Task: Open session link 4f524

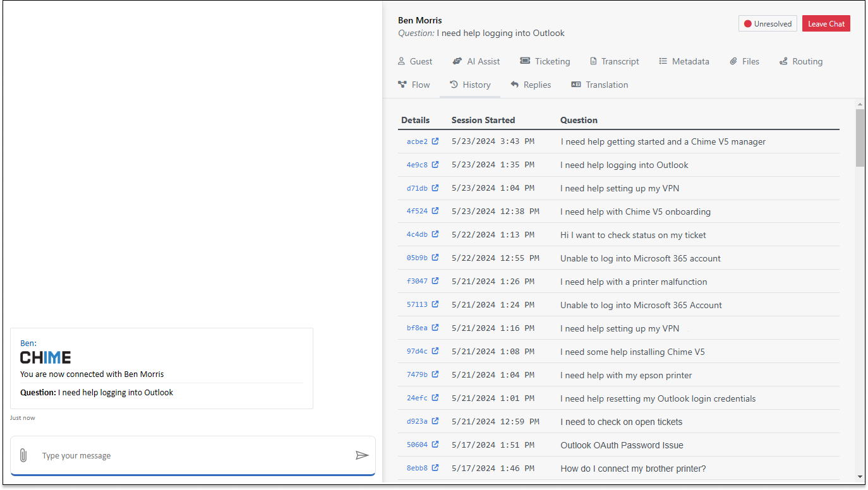Action: click(417, 212)
